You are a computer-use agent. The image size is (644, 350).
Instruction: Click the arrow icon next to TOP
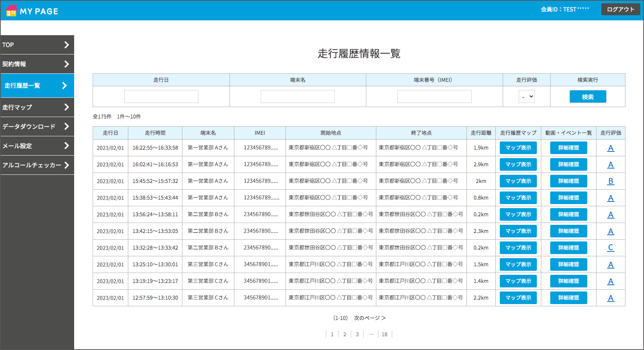[67, 45]
